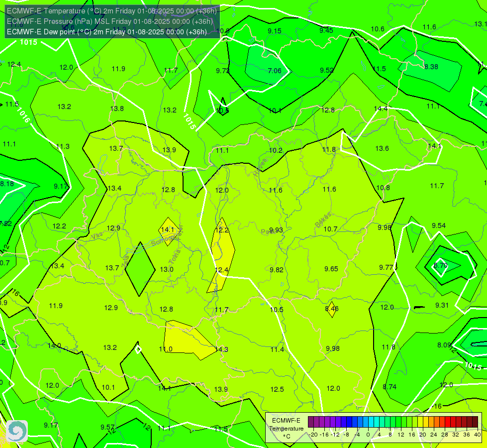This screenshot has width=487, height=448.
Task: Click the 10.5 dew point value
Action: pos(277,310)
